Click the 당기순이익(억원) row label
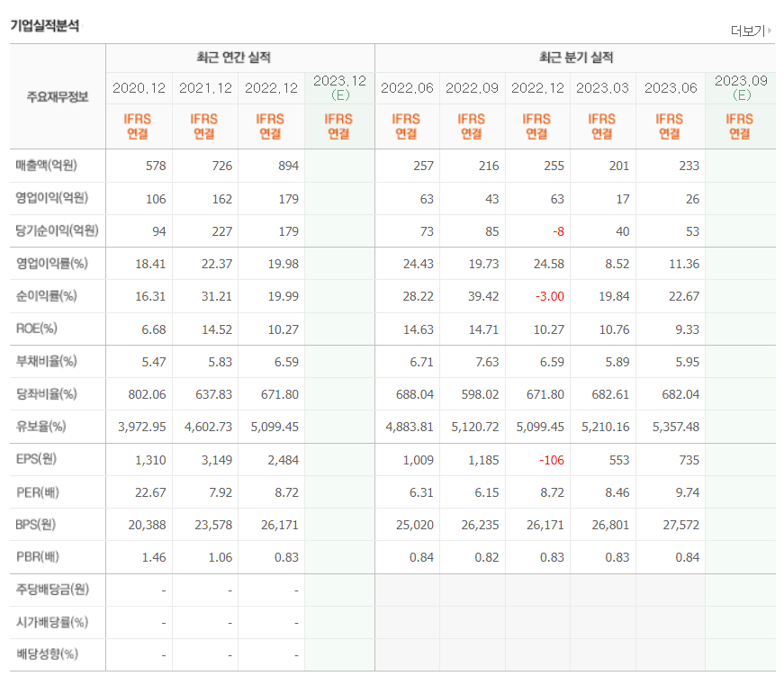This screenshot has width=784, height=676. pyautogui.click(x=57, y=230)
